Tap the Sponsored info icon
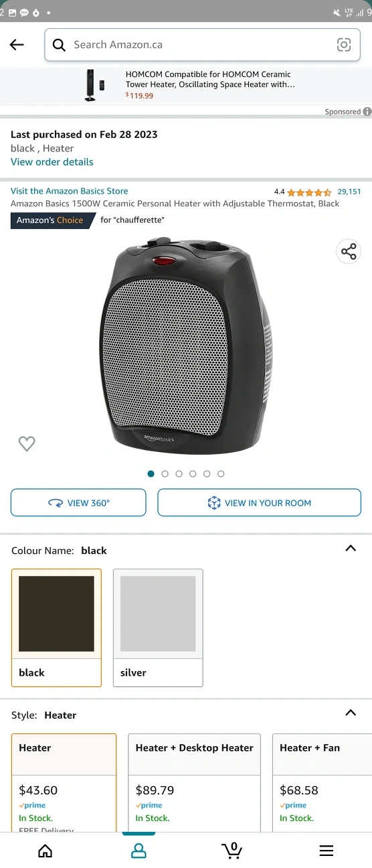Image resolution: width=372 pixels, height=868 pixels. tap(367, 112)
